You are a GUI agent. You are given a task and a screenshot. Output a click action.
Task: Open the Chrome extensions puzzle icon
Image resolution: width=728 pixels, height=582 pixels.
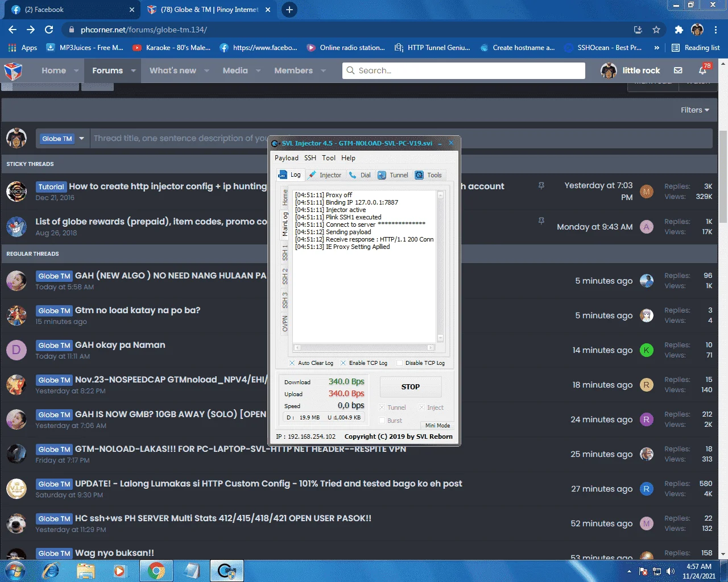coord(679,30)
